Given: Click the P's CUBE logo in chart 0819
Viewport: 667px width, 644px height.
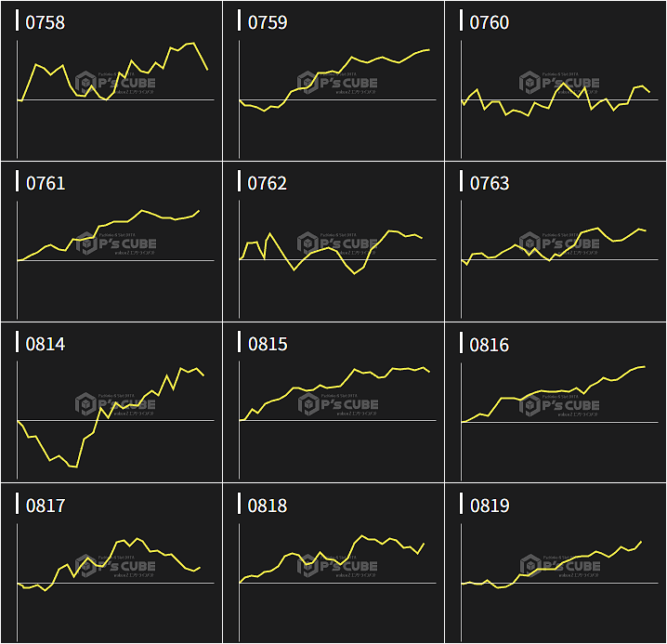Looking at the screenshot, I should tap(559, 566).
